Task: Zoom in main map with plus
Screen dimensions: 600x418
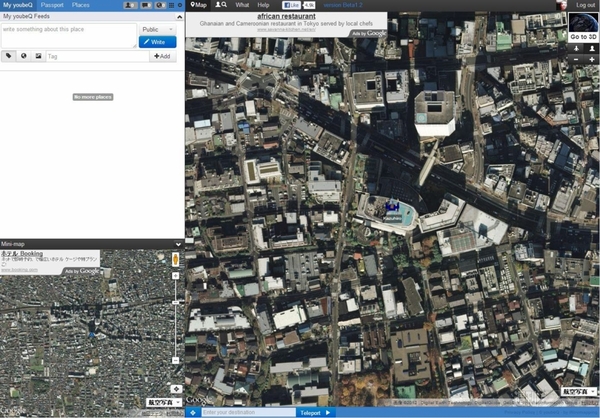Action: [592, 59]
